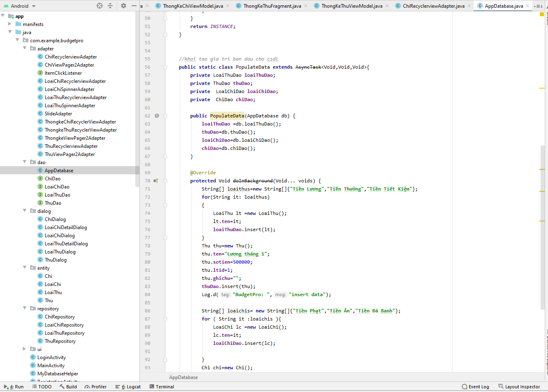Open MyDatabaseHelper class
Screen dimensions: 548x392
point(57,373)
